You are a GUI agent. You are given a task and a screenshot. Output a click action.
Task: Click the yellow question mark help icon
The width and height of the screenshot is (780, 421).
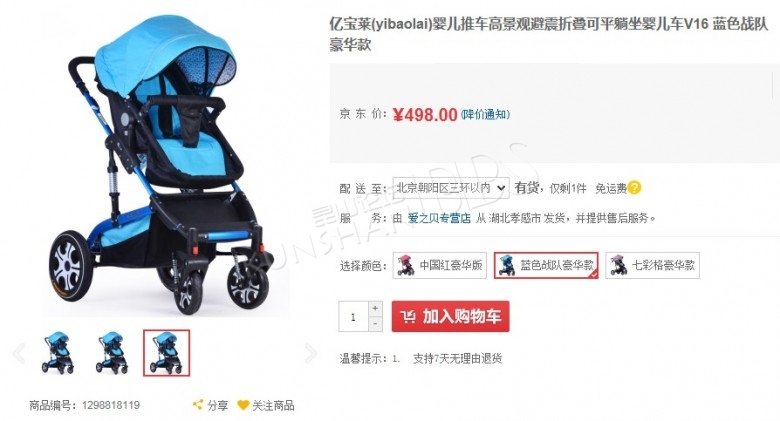click(634, 188)
